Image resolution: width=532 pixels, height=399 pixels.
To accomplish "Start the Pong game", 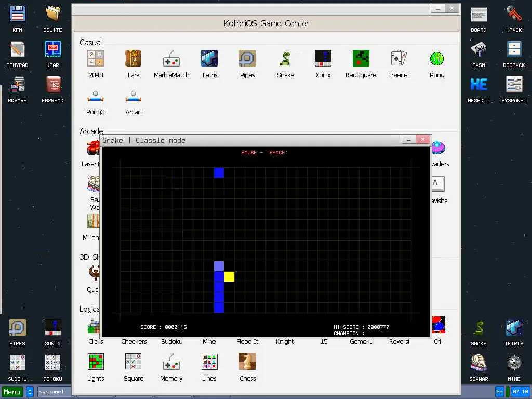I will coord(436,58).
